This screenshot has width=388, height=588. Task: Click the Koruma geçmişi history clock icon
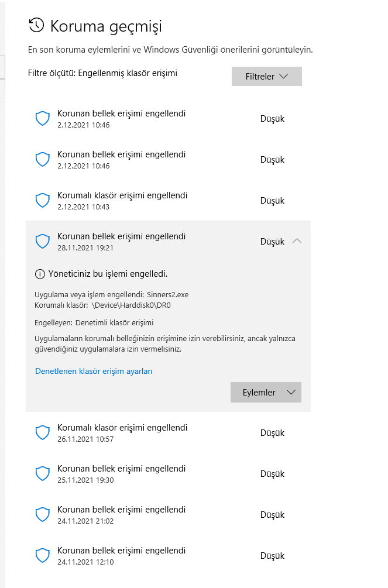pyautogui.click(x=36, y=25)
